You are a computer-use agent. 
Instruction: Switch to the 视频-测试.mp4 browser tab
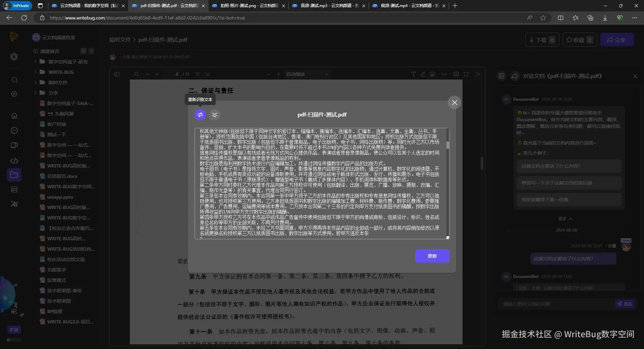(407, 6)
